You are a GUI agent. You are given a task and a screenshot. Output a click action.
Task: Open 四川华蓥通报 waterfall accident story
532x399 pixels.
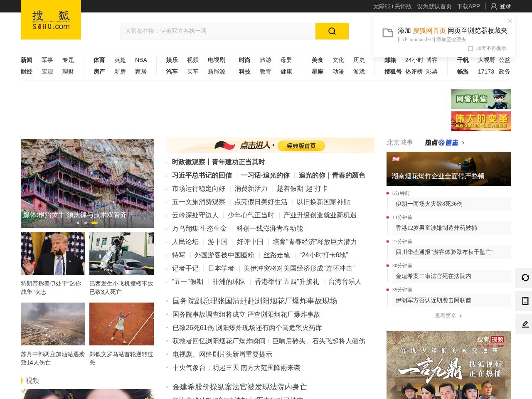(445, 252)
